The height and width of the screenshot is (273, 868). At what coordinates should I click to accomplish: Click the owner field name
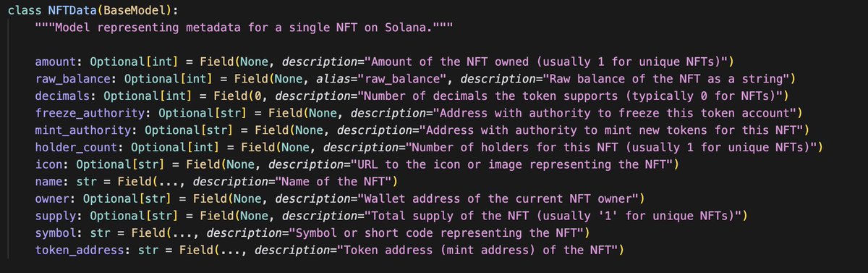point(52,198)
